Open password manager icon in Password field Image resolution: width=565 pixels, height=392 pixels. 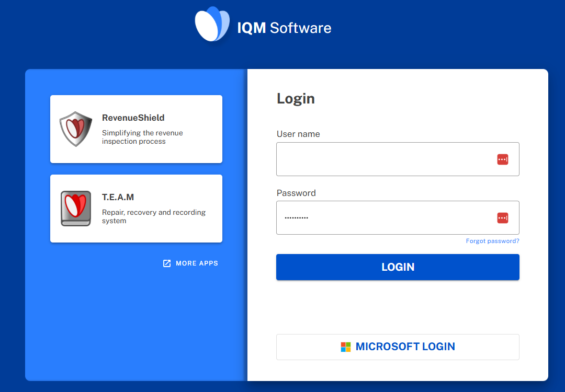click(502, 218)
